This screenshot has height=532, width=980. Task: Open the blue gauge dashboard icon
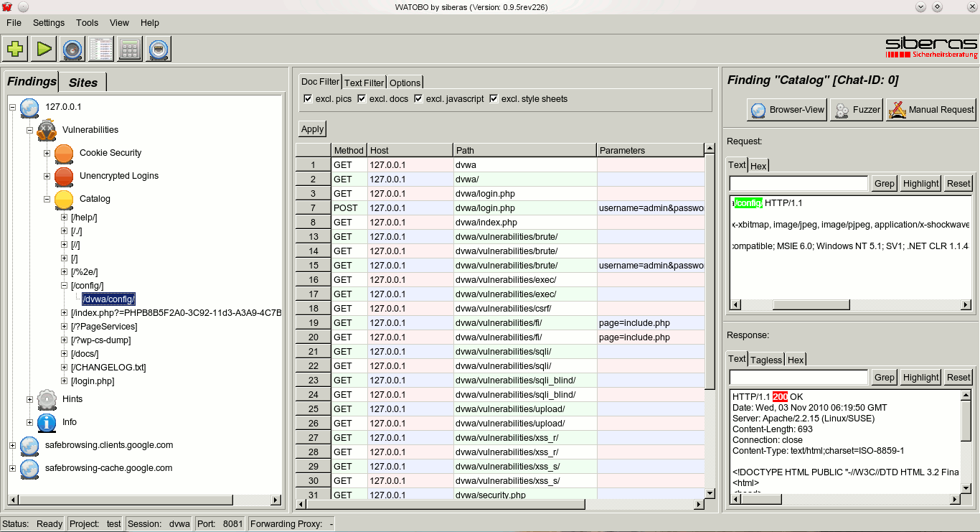coord(72,49)
